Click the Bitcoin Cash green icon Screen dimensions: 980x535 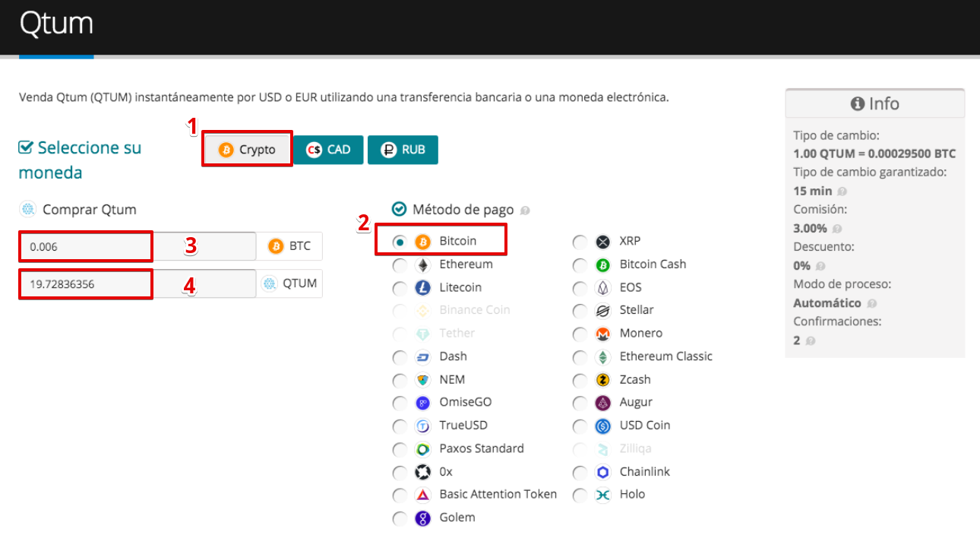[603, 265]
